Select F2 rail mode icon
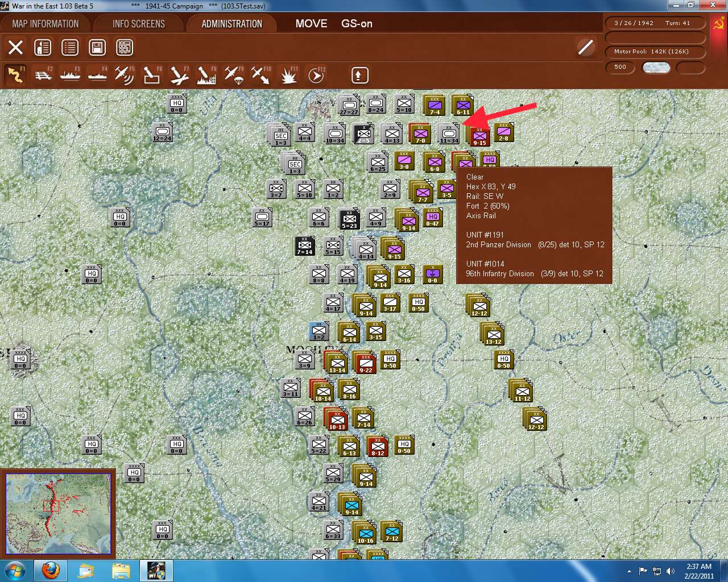The height and width of the screenshot is (582, 728). click(x=43, y=75)
